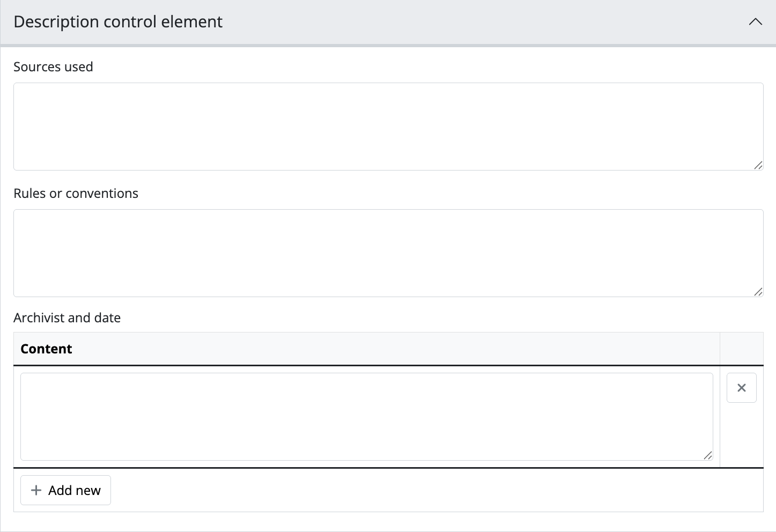
Task: Click the Content textarea resize handle
Action: [x=707, y=455]
